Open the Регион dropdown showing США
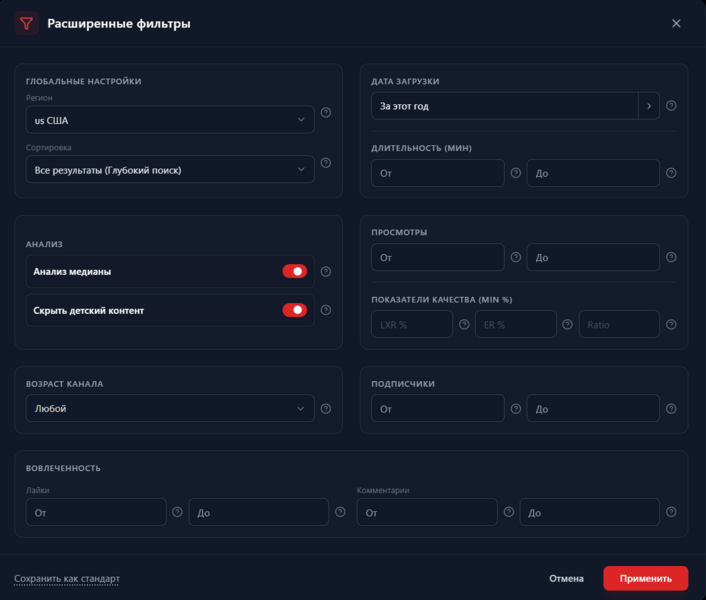 coord(170,120)
